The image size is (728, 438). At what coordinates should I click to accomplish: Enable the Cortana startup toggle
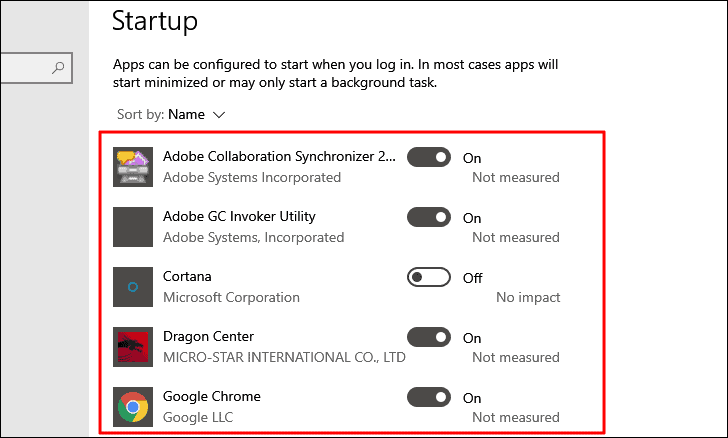429,277
